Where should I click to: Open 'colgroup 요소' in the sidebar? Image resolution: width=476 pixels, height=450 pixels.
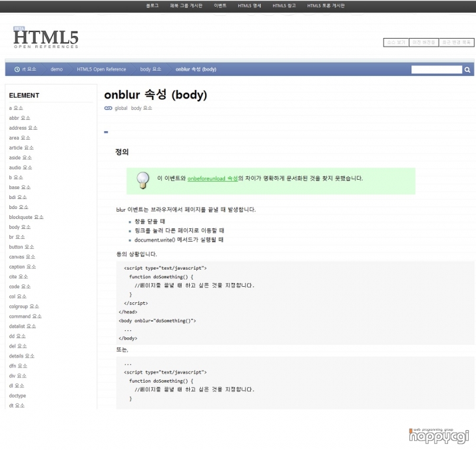(24, 306)
